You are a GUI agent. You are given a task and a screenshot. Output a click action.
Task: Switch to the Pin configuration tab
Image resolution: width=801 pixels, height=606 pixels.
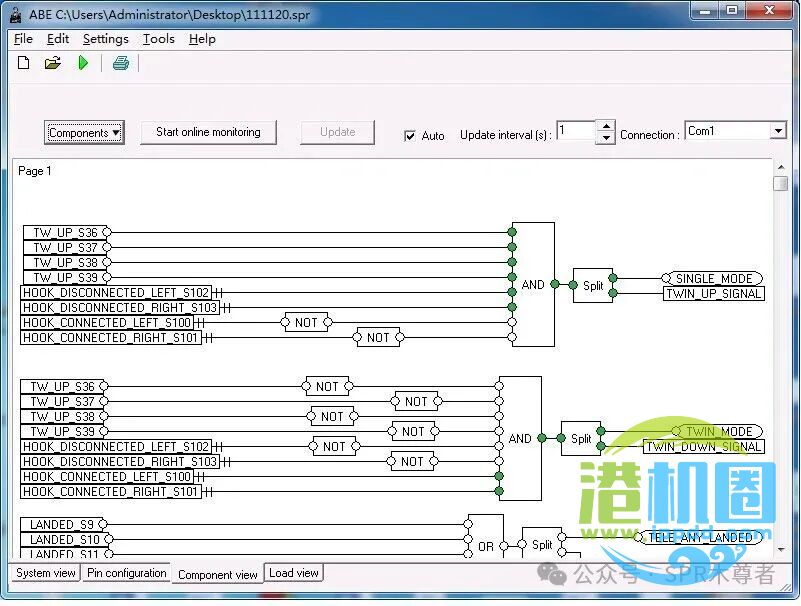[127, 573]
